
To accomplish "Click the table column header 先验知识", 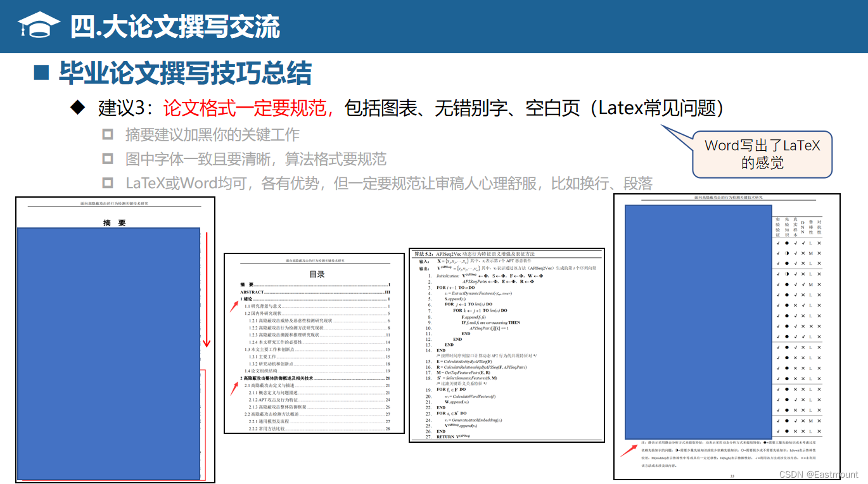I will (x=786, y=226).
